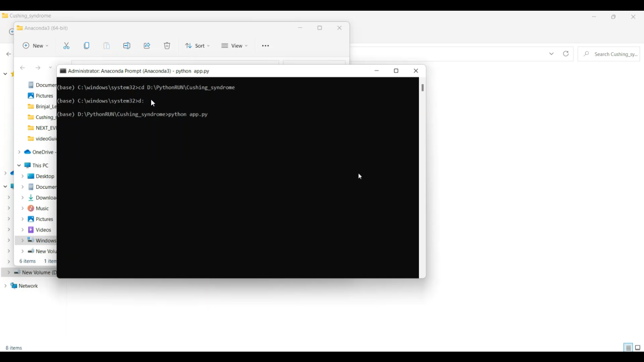Select the Music folder in sidebar
The image size is (644, 362).
point(42,208)
